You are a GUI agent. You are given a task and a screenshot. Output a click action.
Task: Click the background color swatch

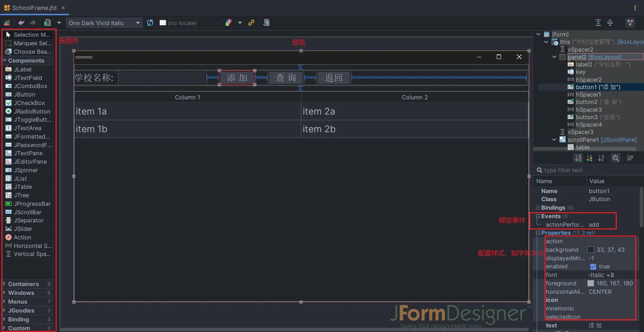point(591,250)
